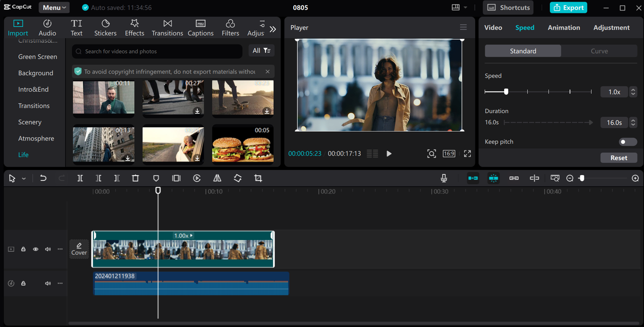The width and height of the screenshot is (644, 327).
Task: Toggle main track magnet
Action: [473, 178]
